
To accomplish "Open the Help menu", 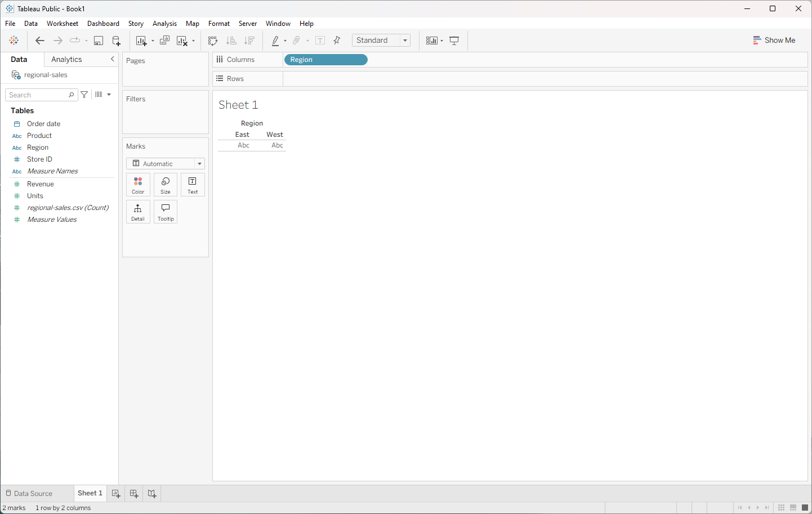I will pyautogui.click(x=306, y=24).
